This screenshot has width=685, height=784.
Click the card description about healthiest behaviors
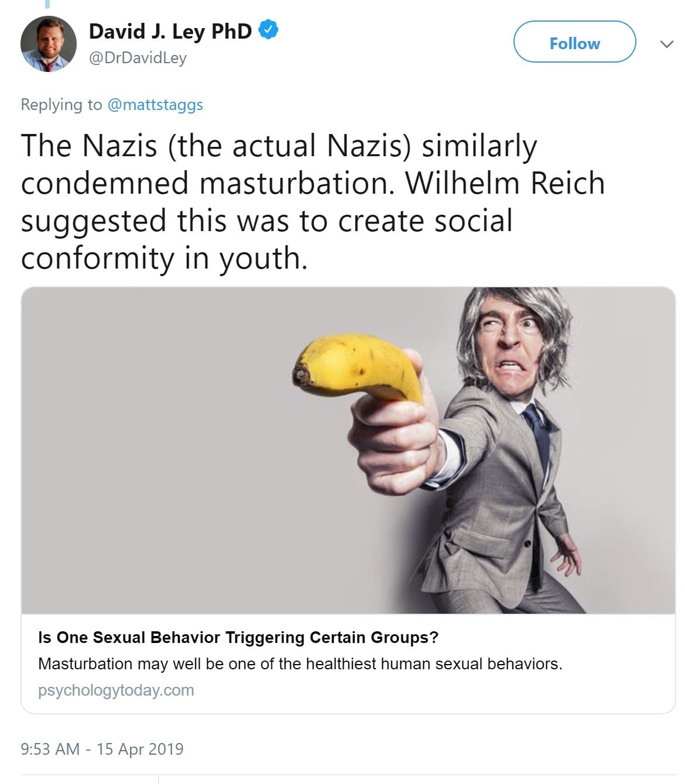(300, 664)
